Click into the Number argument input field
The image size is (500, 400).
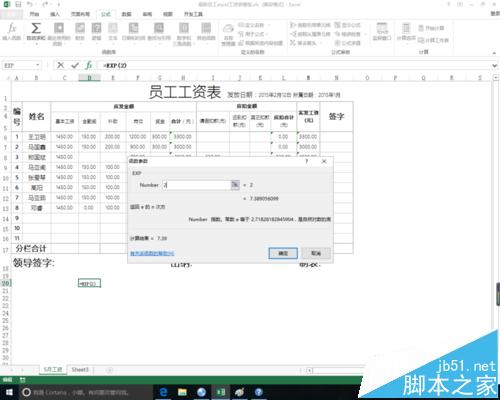click(197, 185)
